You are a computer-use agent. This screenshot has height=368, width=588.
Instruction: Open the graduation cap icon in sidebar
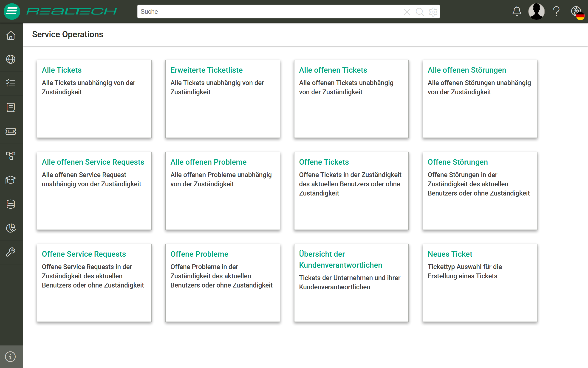tap(11, 180)
